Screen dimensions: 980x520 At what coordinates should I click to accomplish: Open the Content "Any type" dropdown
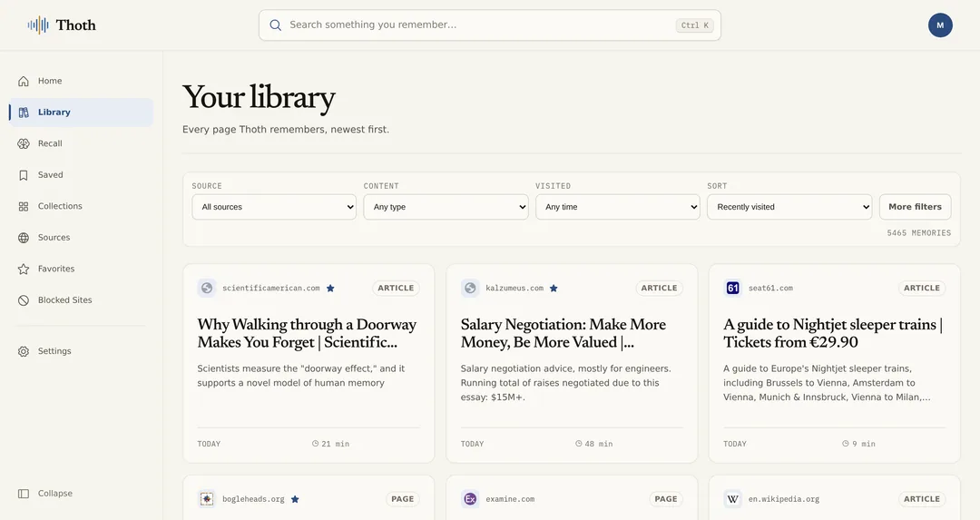tap(446, 207)
